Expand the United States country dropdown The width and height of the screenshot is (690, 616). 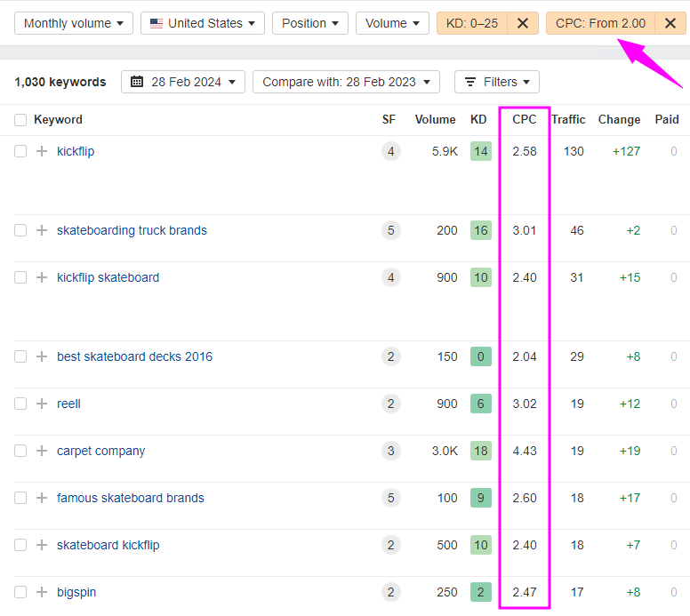[x=202, y=23]
